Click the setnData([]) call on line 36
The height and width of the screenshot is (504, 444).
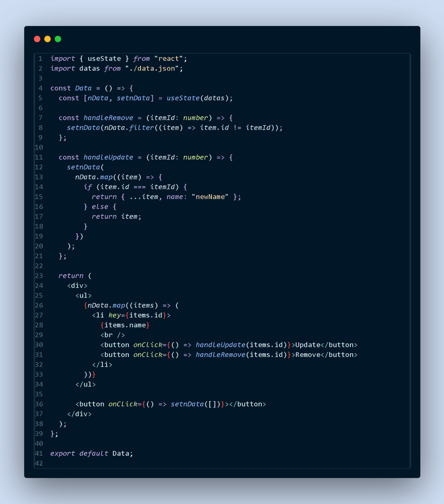[196, 404]
